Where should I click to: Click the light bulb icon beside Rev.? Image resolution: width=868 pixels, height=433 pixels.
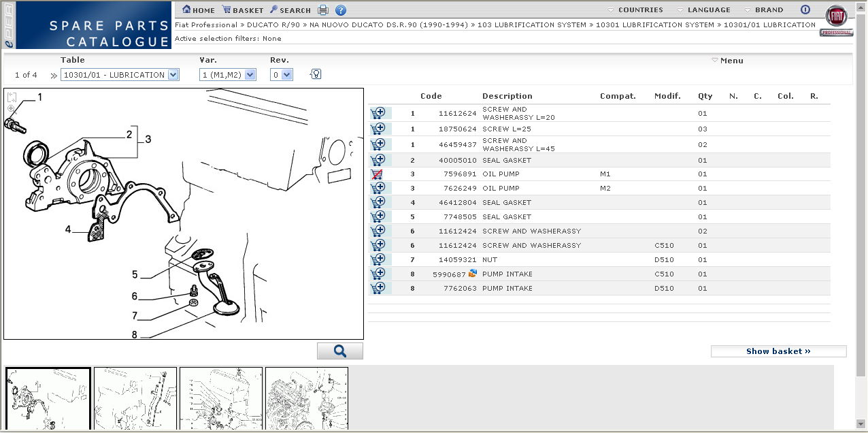[x=316, y=74]
